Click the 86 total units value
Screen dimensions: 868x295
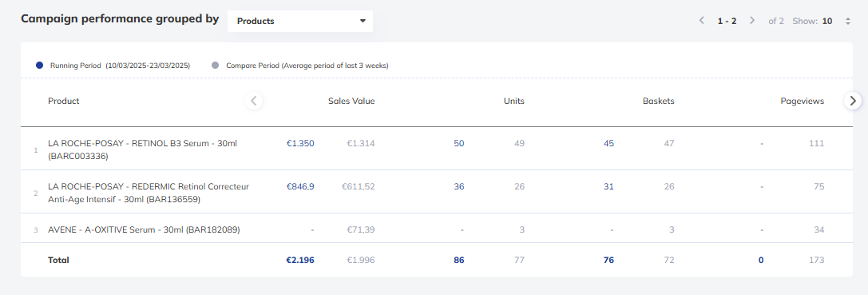(x=459, y=260)
